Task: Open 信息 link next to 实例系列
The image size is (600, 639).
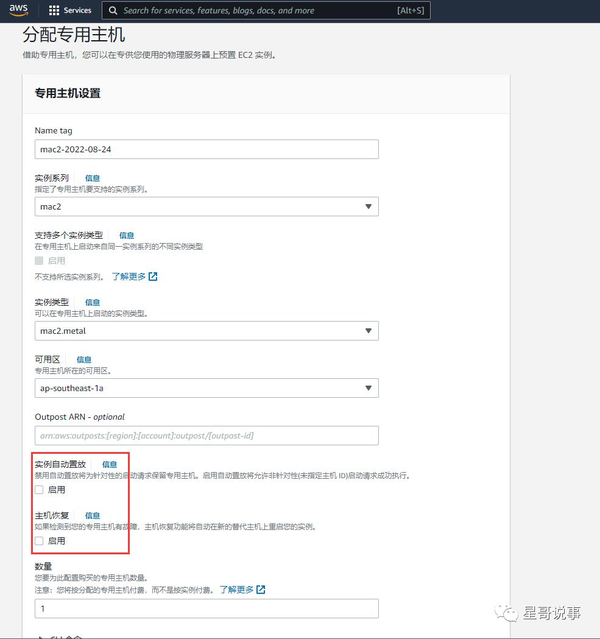Action: pos(92,178)
